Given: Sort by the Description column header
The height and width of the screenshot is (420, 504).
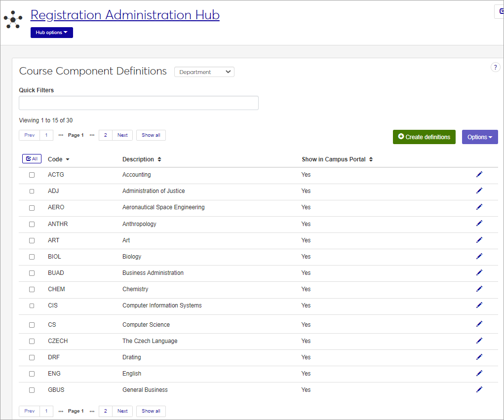Looking at the screenshot, I should (x=142, y=159).
